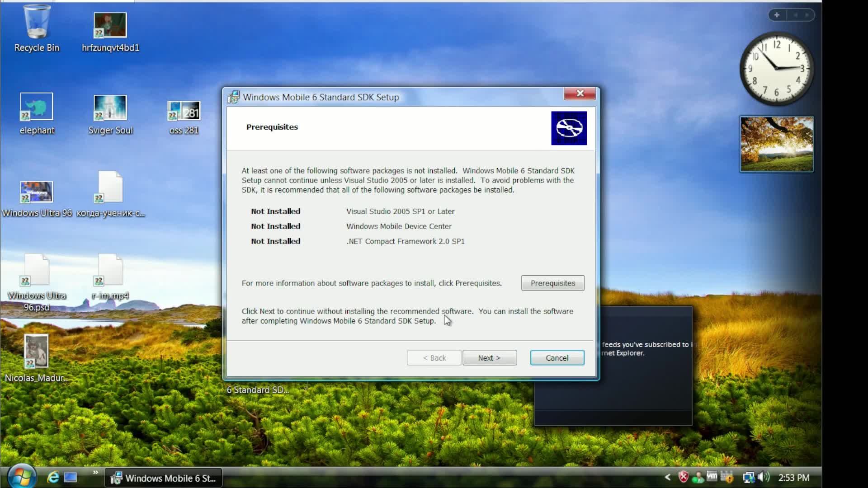Click the red security shield tray icon

pyautogui.click(x=684, y=477)
